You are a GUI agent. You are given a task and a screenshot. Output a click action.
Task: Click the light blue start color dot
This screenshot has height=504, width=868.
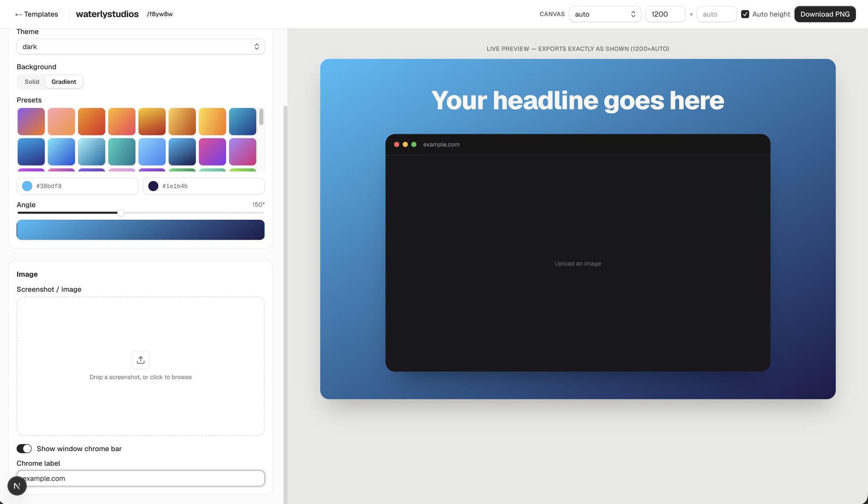pos(27,186)
